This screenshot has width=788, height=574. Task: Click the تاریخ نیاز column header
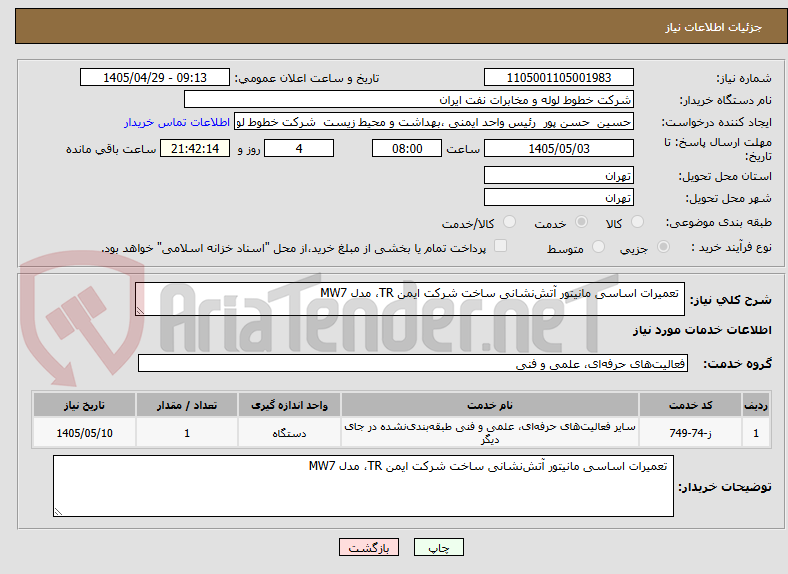(x=84, y=405)
